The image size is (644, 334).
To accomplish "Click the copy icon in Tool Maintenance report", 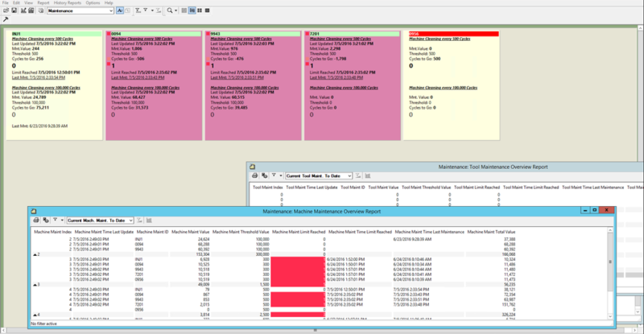I will (x=265, y=175).
